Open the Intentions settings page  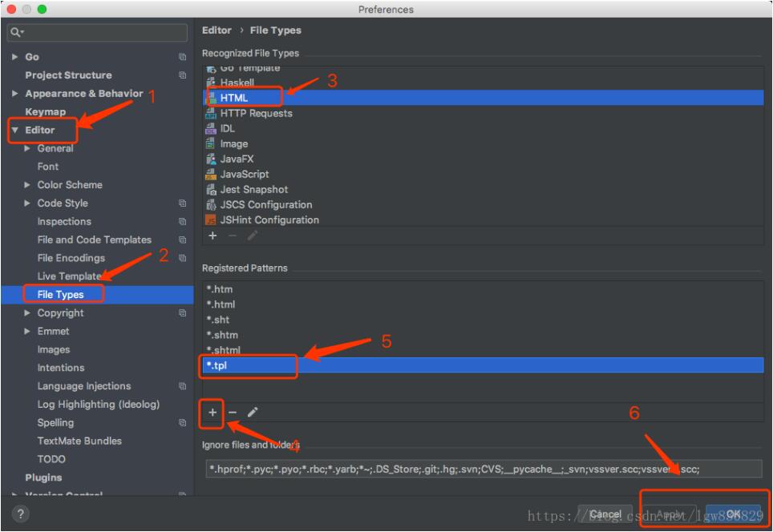(61, 368)
